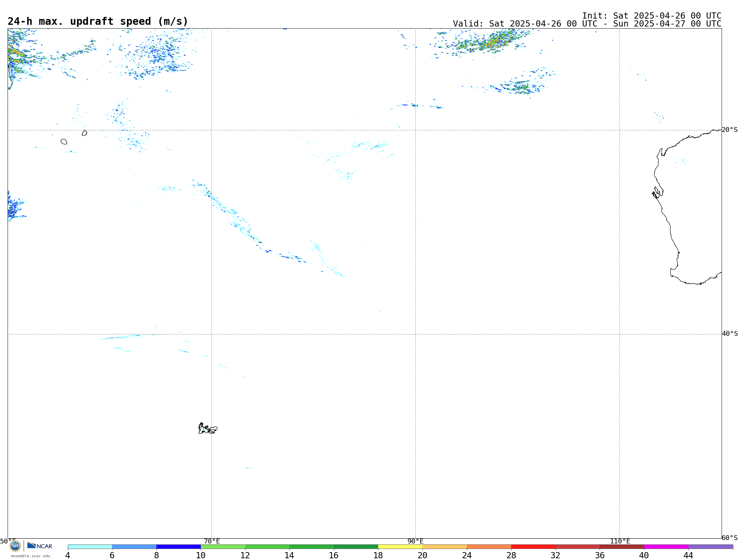Click the 90°E longitude label
Viewport: 744px width, 560px height.
pos(415,541)
